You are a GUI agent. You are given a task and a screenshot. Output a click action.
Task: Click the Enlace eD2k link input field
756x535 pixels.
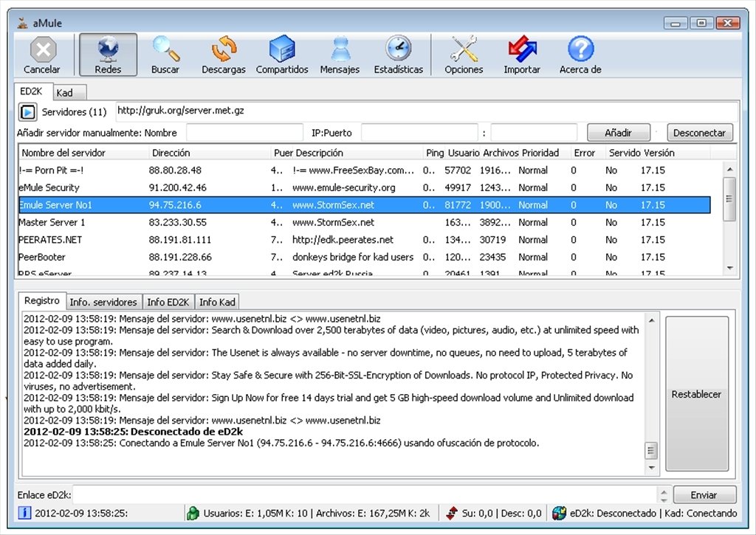365,494
